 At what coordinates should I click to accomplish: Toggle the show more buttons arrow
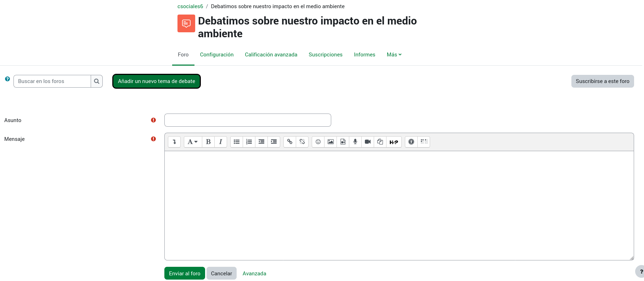pos(174,142)
